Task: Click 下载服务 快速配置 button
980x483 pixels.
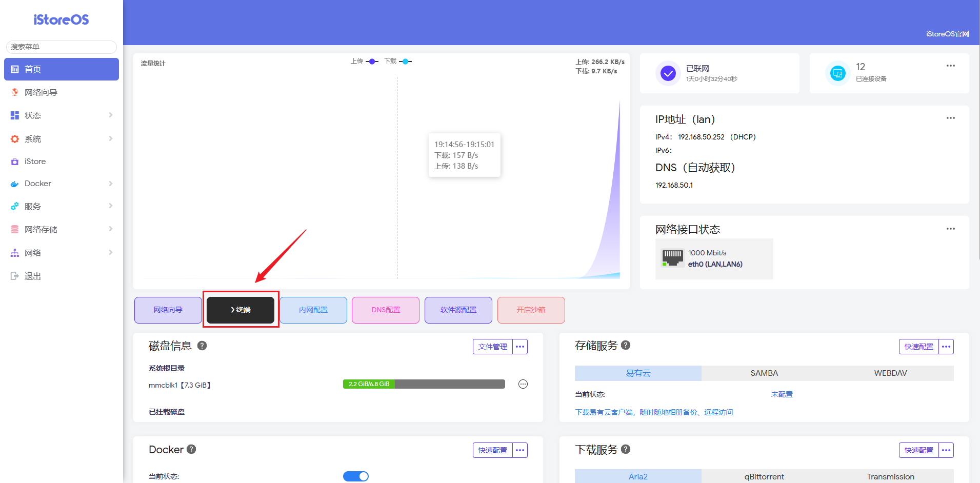Action: click(919, 450)
